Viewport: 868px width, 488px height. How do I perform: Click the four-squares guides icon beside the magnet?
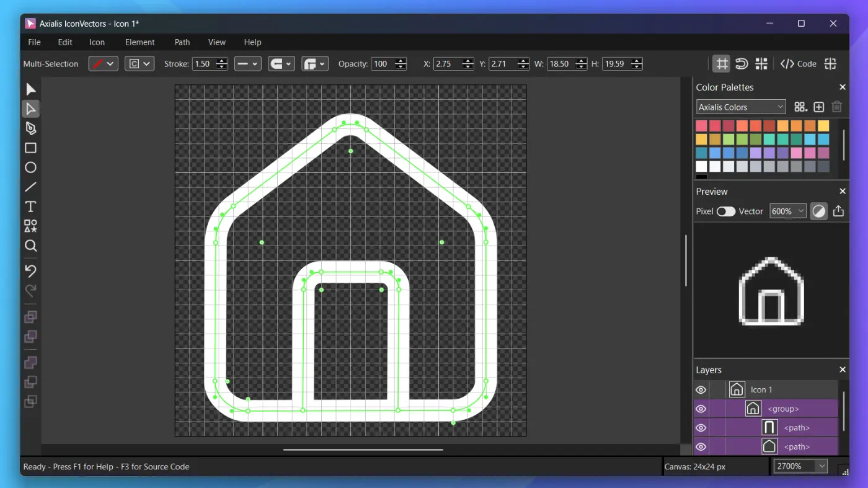coord(761,64)
